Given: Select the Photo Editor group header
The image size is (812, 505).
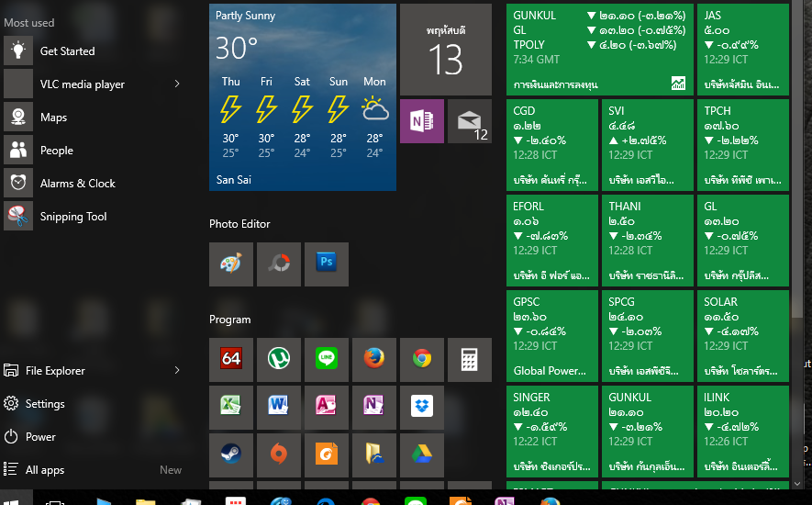Looking at the screenshot, I should pyautogui.click(x=239, y=224).
